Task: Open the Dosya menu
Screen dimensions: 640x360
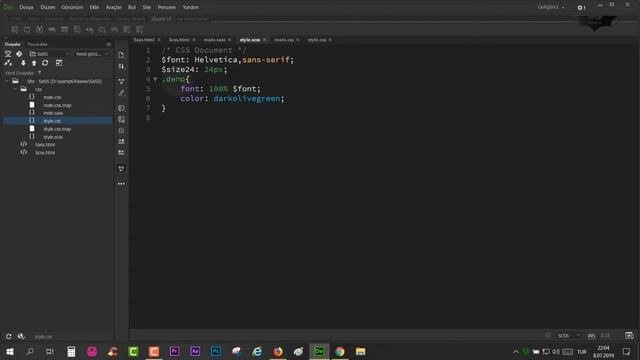Action: (x=27, y=7)
